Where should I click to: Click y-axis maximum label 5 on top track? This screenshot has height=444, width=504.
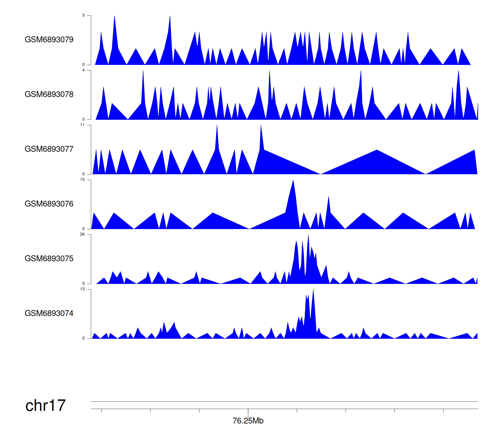coord(83,15)
